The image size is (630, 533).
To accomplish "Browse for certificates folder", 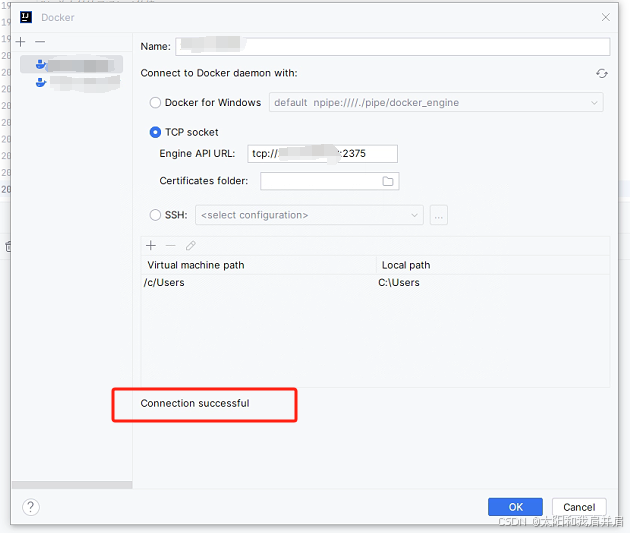I will [388, 182].
